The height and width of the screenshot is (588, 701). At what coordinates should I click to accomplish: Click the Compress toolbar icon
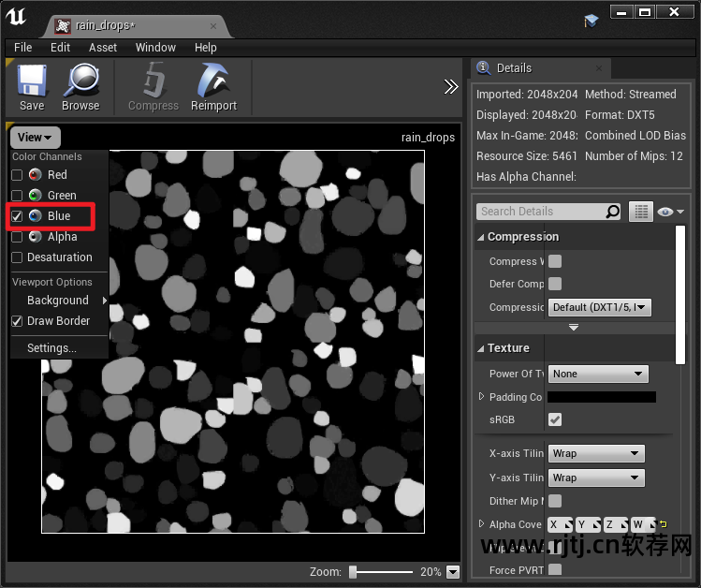click(153, 81)
